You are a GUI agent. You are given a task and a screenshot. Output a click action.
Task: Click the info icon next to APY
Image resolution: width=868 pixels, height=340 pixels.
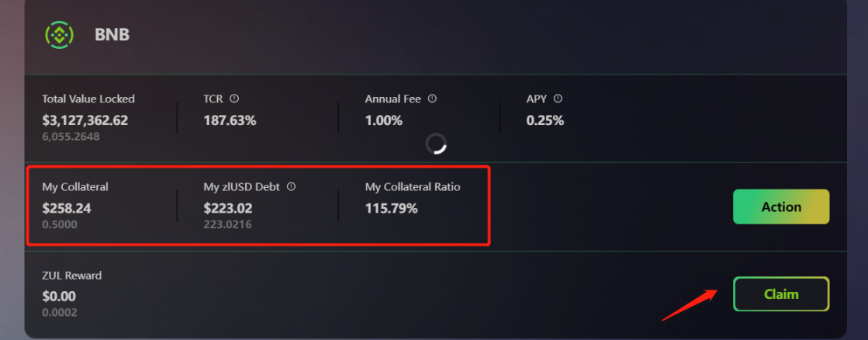pyautogui.click(x=558, y=99)
